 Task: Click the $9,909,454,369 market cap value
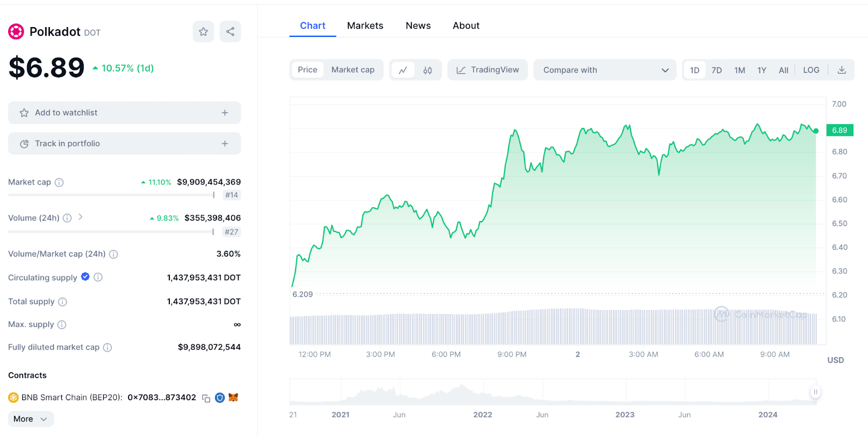pyautogui.click(x=209, y=182)
